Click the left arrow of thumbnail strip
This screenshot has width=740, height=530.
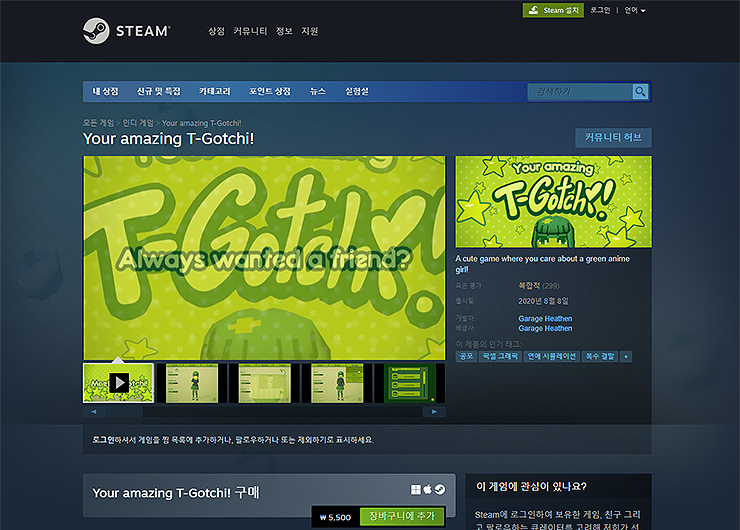[94, 412]
